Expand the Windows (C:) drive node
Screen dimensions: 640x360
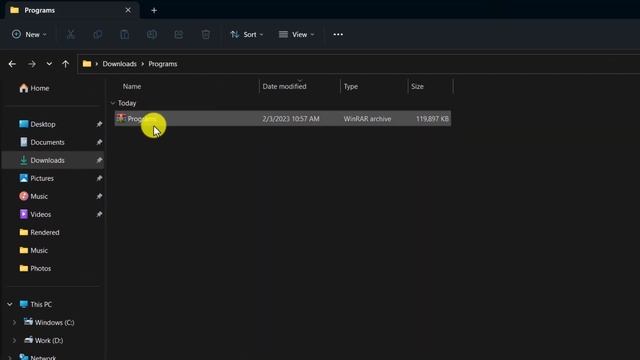tap(14, 322)
